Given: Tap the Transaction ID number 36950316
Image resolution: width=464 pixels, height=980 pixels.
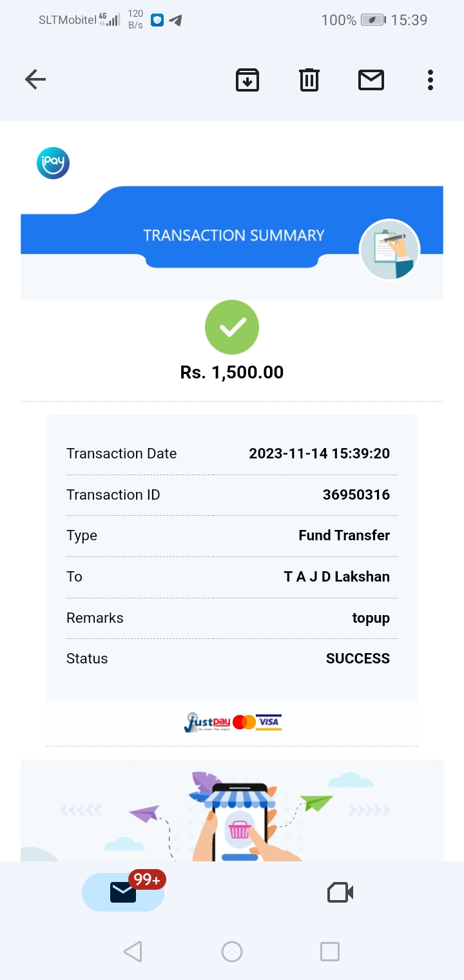Looking at the screenshot, I should (356, 495).
